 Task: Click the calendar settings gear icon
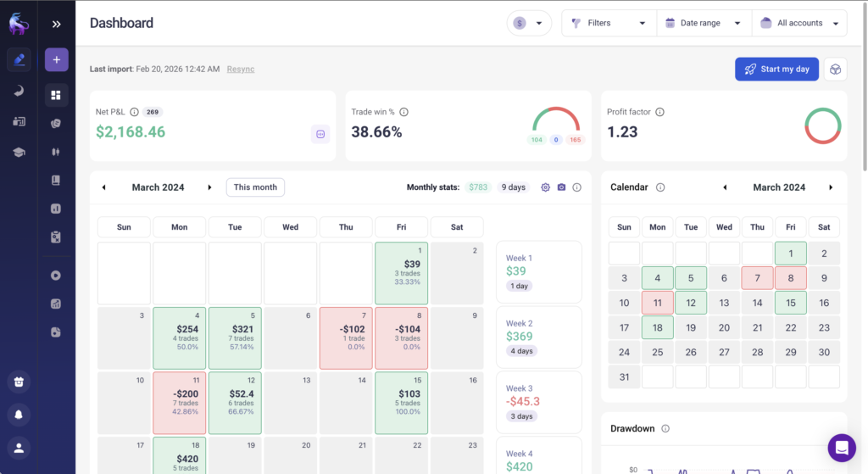click(x=545, y=187)
